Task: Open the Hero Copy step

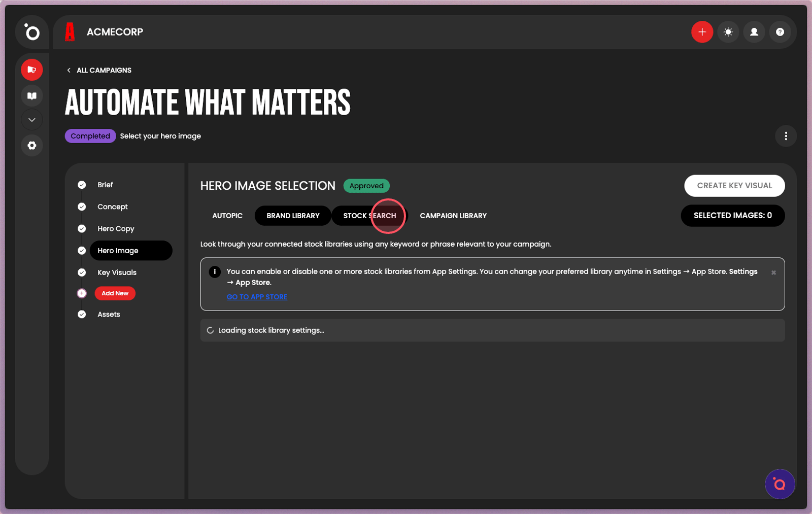Action: click(x=116, y=229)
